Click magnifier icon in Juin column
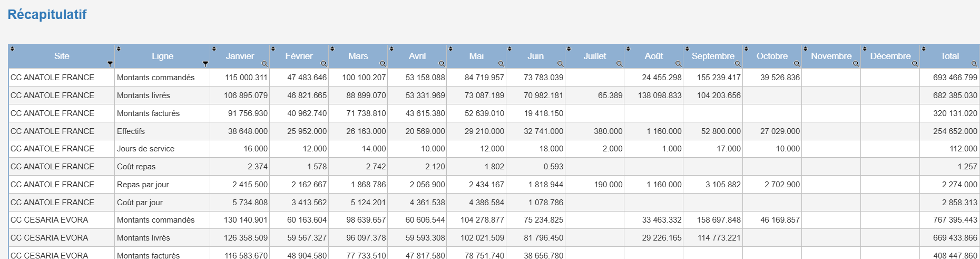Screen dimensions: 980x259 click(x=560, y=64)
